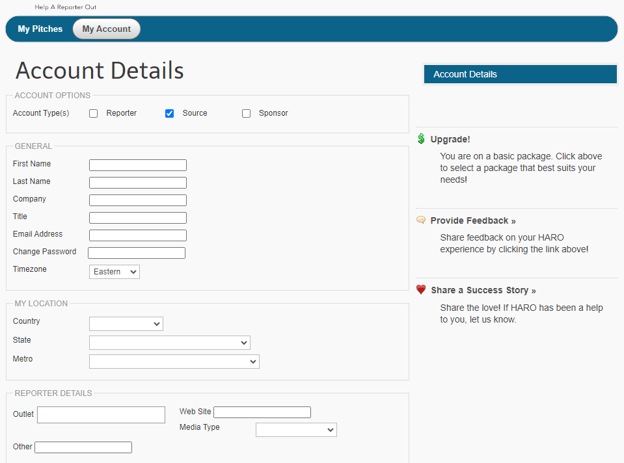Viewport: 624px width, 463px height.
Task: Focus the Email Address input field
Action: pyautogui.click(x=138, y=235)
